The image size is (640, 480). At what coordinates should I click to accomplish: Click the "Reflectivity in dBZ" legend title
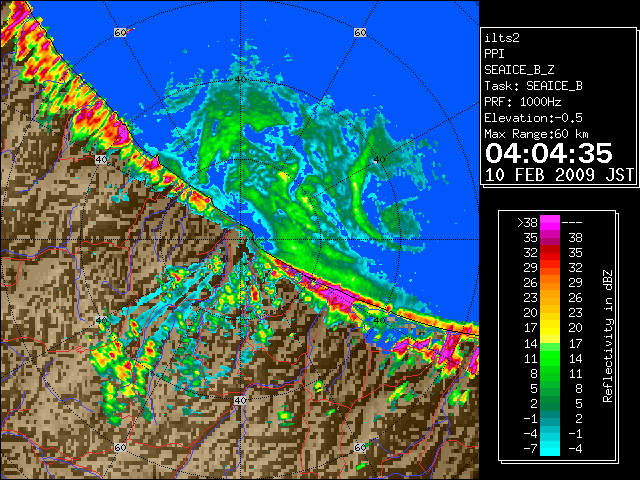pyautogui.click(x=608, y=336)
